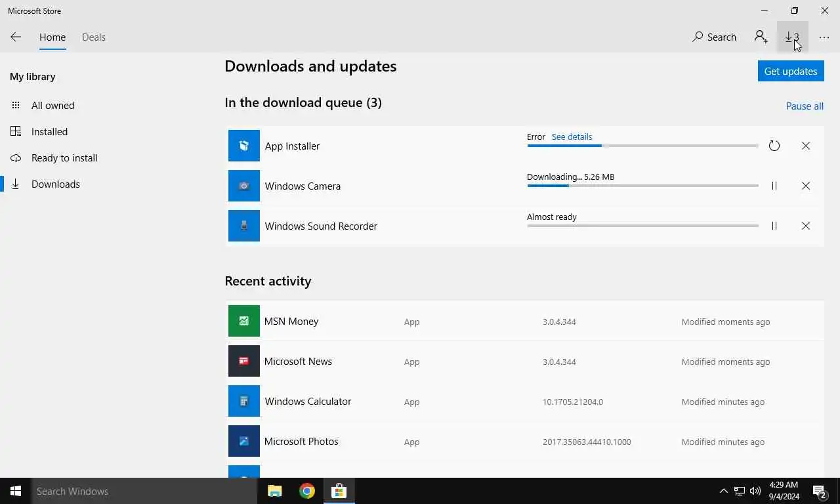Open the See more ellipsis menu

(824, 37)
